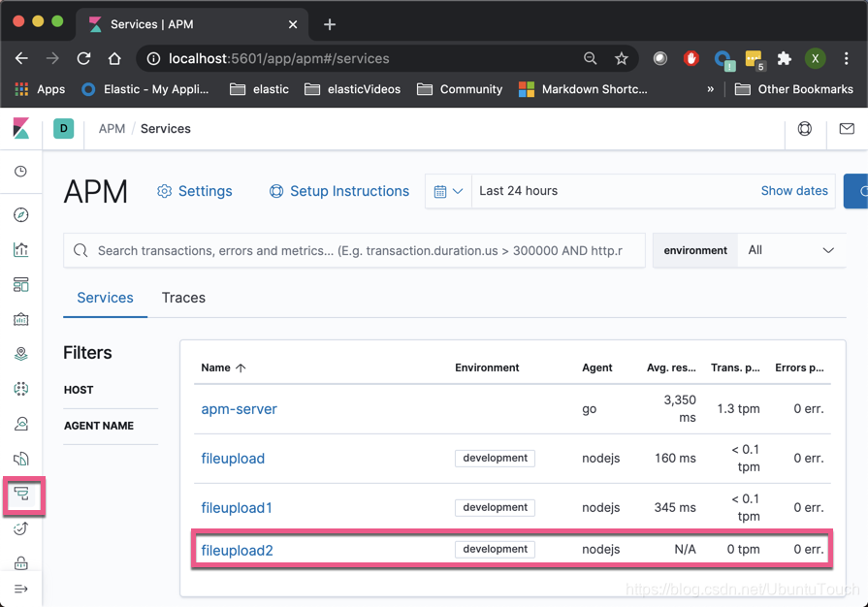Open Canvas icon in sidebar
868x607 pixels.
(x=21, y=319)
